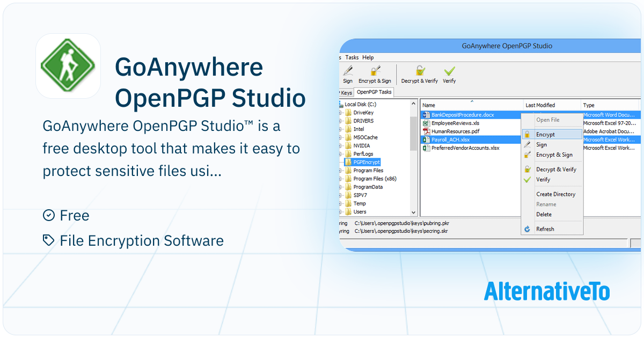
Task: Click the secring.skr key path text
Action: pyautogui.click(x=401, y=231)
